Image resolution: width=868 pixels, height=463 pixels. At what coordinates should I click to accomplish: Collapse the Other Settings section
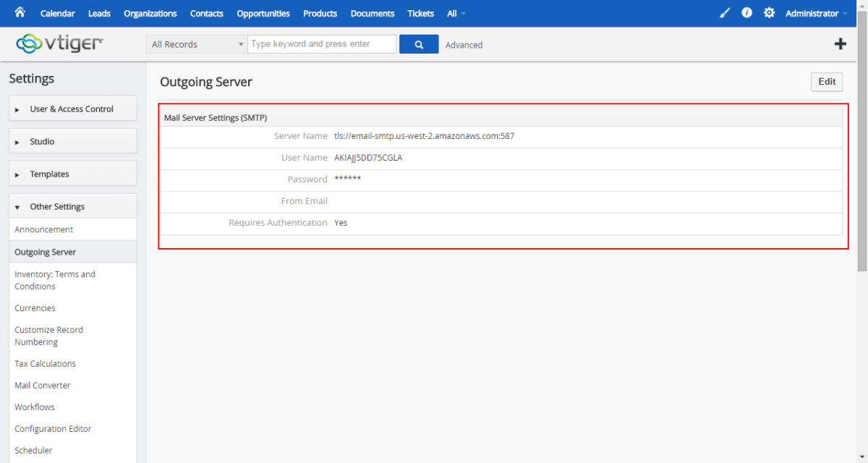click(x=72, y=207)
